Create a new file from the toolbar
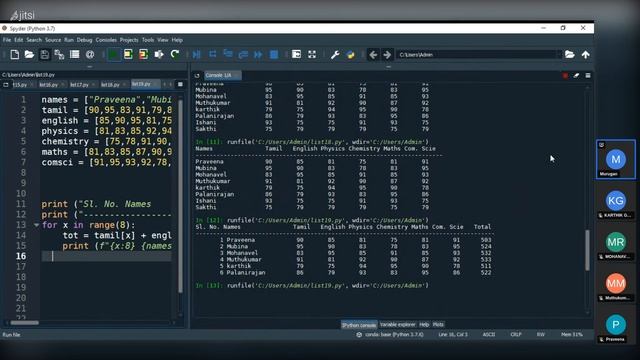This screenshot has height=360, width=640. pyautogui.click(x=15, y=54)
